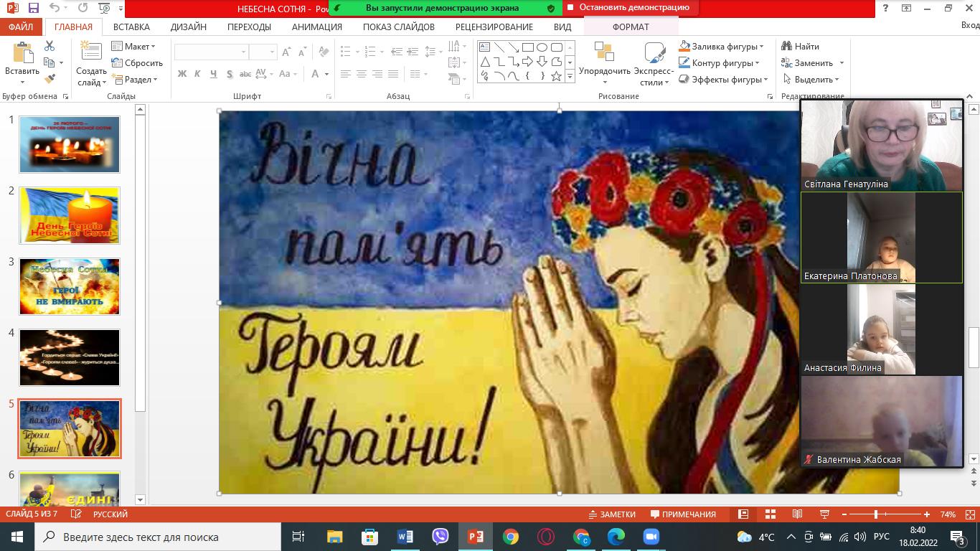Select the text box shape icon
This screenshot has width=980, height=551.
coord(485,47)
